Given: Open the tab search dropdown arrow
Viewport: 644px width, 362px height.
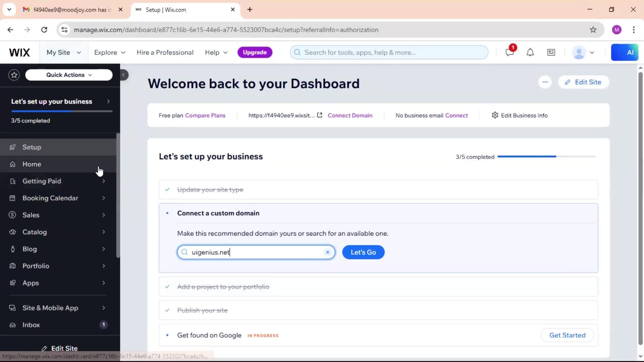Looking at the screenshot, I should tap(9, 9).
